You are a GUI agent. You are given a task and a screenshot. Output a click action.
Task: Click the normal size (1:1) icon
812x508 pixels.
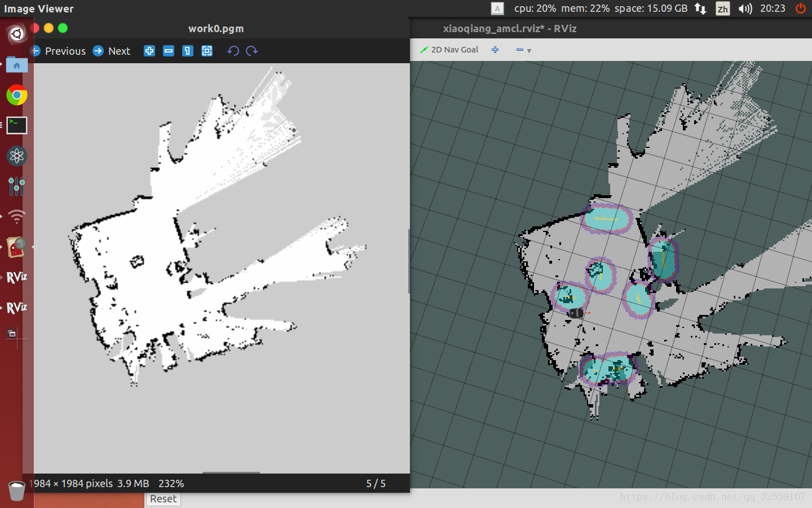coord(188,51)
